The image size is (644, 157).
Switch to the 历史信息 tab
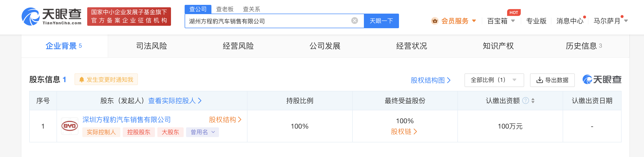[x=584, y=46]
